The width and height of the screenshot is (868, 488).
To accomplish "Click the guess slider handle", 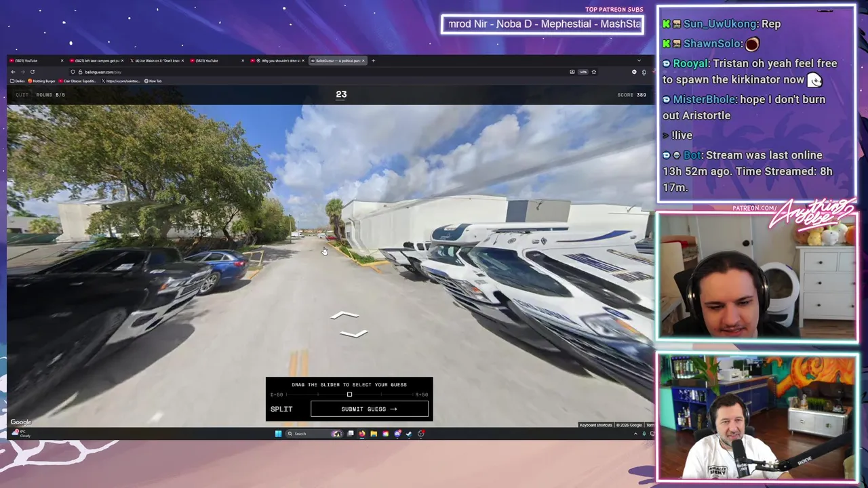I will (x=349, y=394).
